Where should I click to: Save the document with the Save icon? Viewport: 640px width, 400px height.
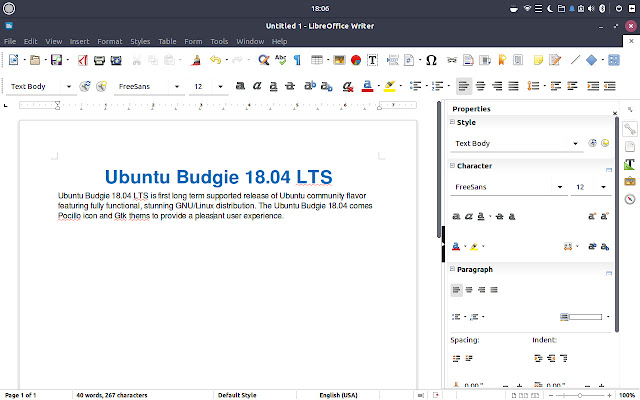[56, 60]
